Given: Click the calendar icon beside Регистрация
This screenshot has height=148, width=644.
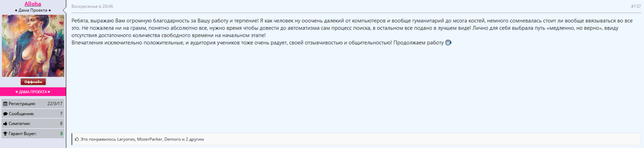Looking at the screenshot, I should click(x=5, y=104).
